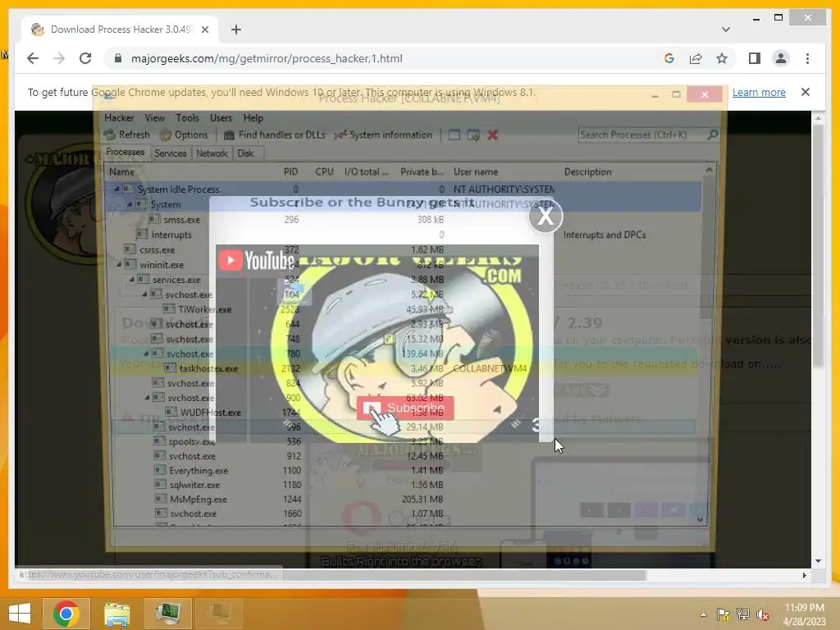Click the Google icon in the address bar
The height and width of the screenshot is (630, 840).
coord(669,58)
